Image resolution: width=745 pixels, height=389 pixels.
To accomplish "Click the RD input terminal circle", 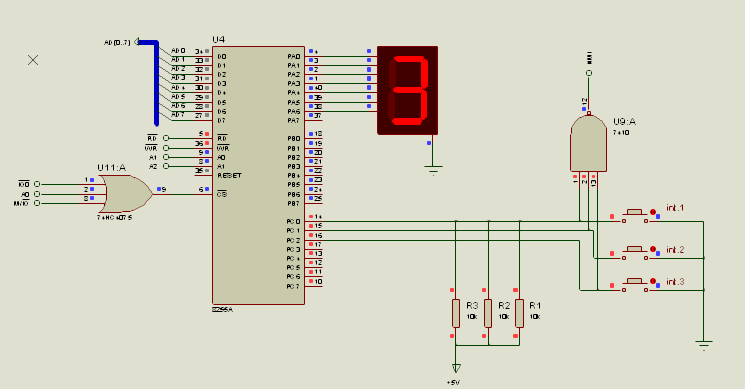I will [x=166, y=138].
